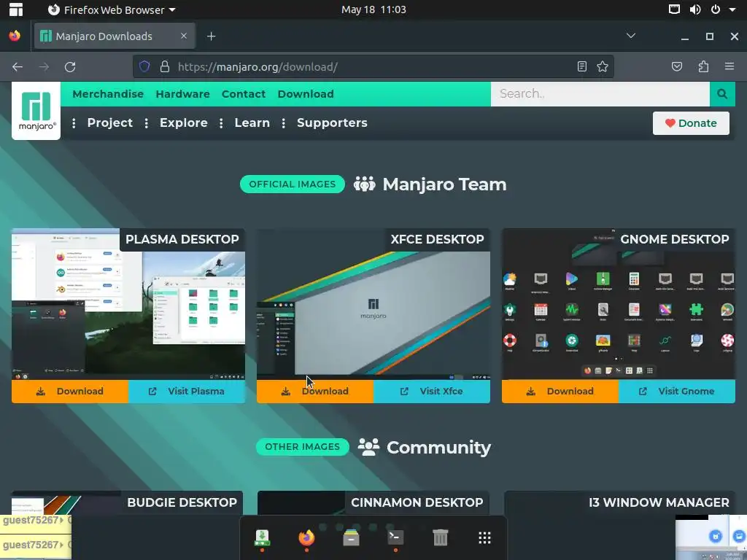Open the system status dropdown arrow

pos(732,9)
